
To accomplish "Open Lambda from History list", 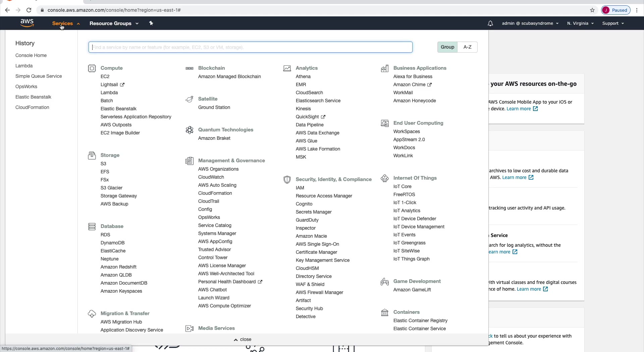I will (x=24, y=66).
